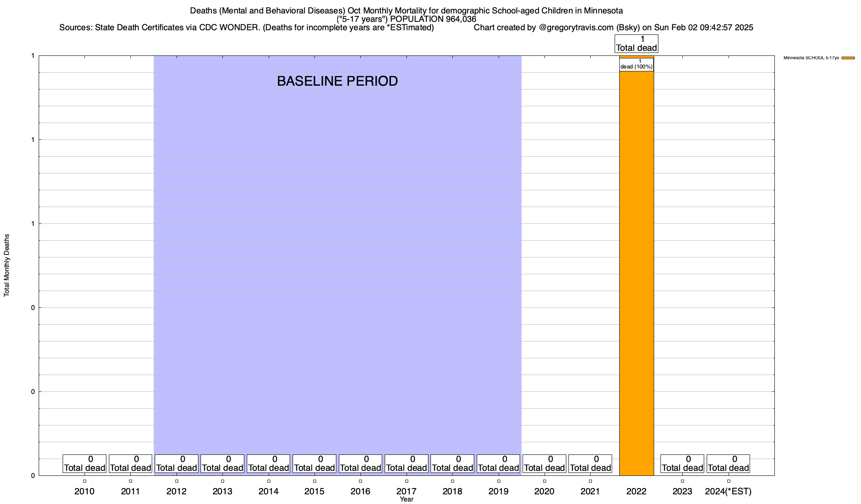Click the 2016 year label
Viewport: 861px width, 504px height.
click(x=360, y=491)
